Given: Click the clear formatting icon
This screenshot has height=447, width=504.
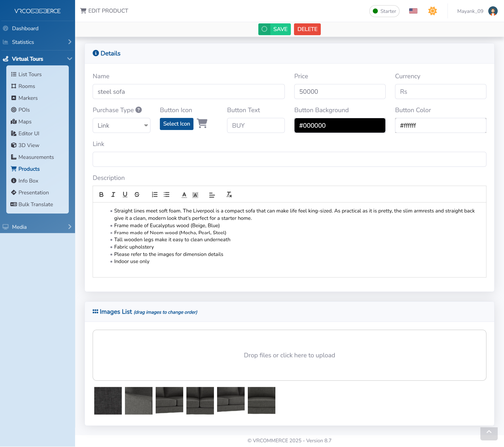Looking at the screenshot, I should coord(229,195).
